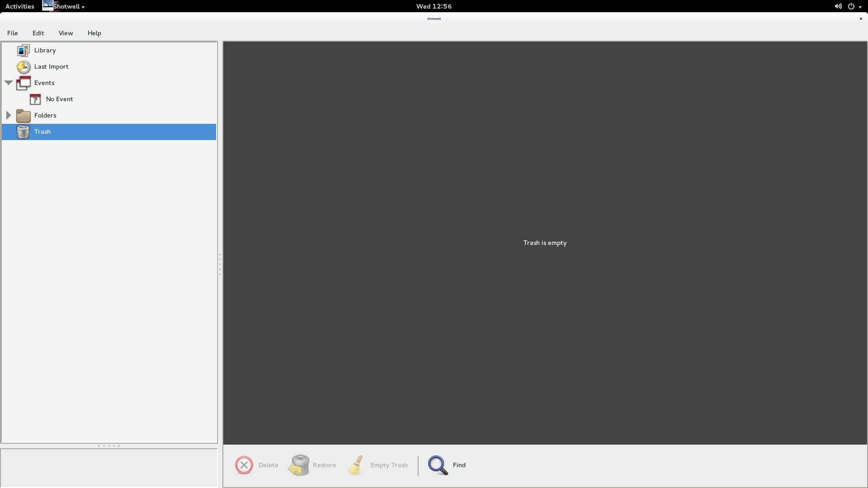Click the Trash bin icon in sidebar
Screen dimensions: 868x488
tap(23, 132)
